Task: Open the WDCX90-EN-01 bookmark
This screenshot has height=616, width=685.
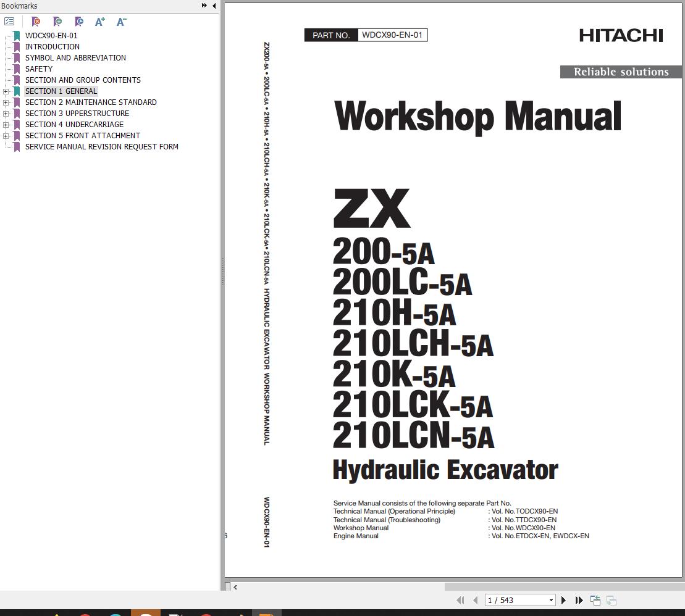Action: pos(51,36)
